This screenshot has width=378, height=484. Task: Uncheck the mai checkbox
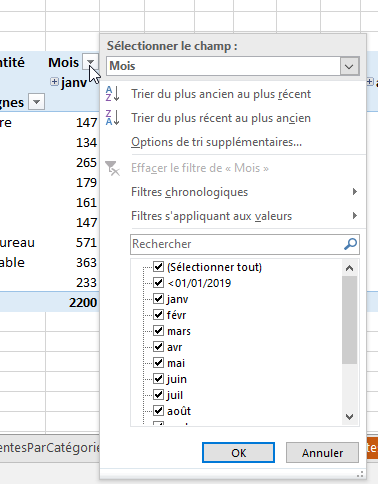pyautogui.click(x=158, y=363)
